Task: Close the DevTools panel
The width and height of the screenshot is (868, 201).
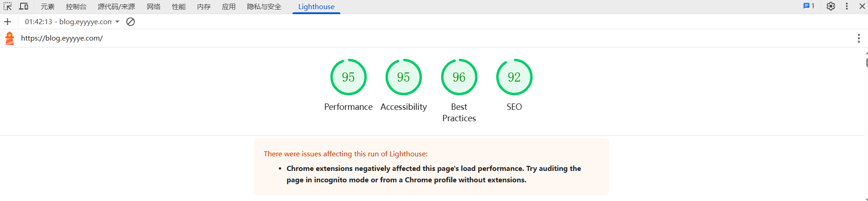Action: tap(862, 6)
